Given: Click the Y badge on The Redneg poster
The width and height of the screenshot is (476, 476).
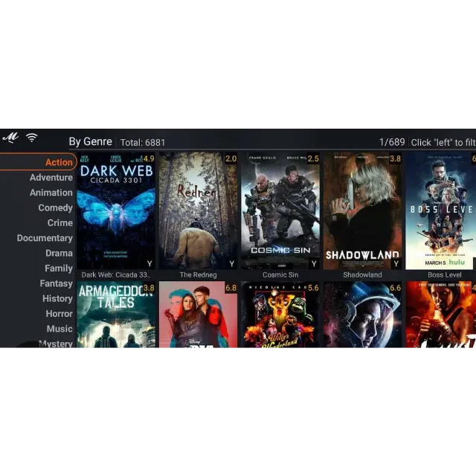Looking at the screenshot, I should [232, 264].
